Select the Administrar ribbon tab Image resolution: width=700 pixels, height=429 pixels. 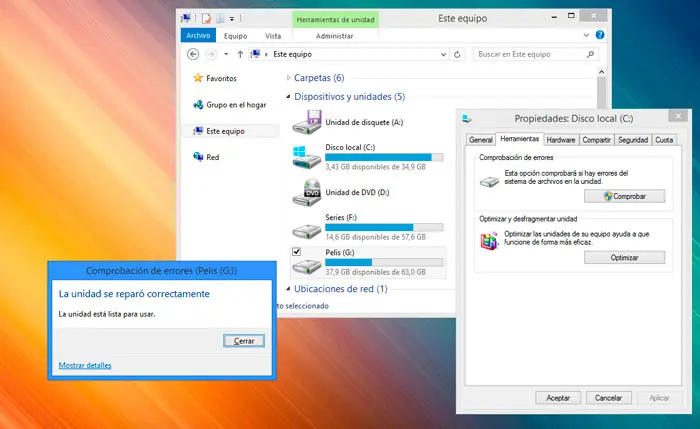[334, 36]
